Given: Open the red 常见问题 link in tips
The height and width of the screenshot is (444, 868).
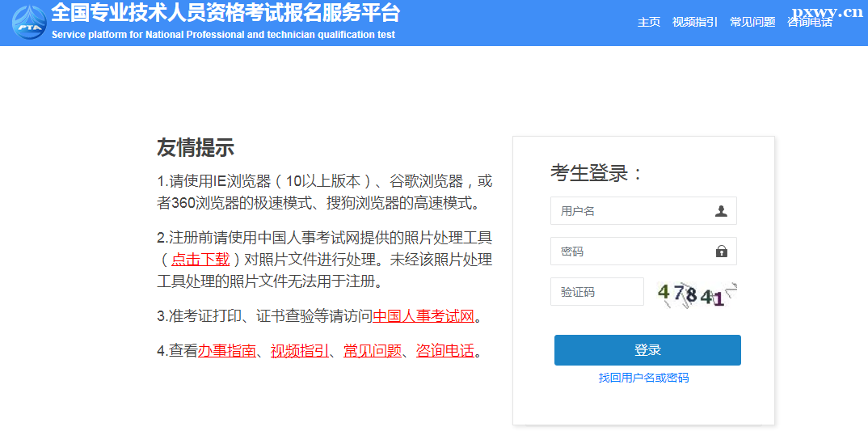Looking at the screenshot, I should (372, 351).
